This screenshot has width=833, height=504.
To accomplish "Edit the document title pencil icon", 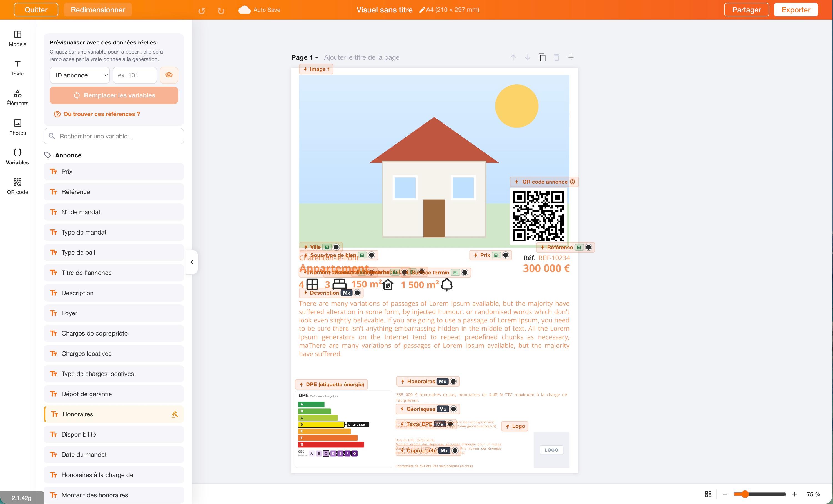I will click(x=421, y=10).
